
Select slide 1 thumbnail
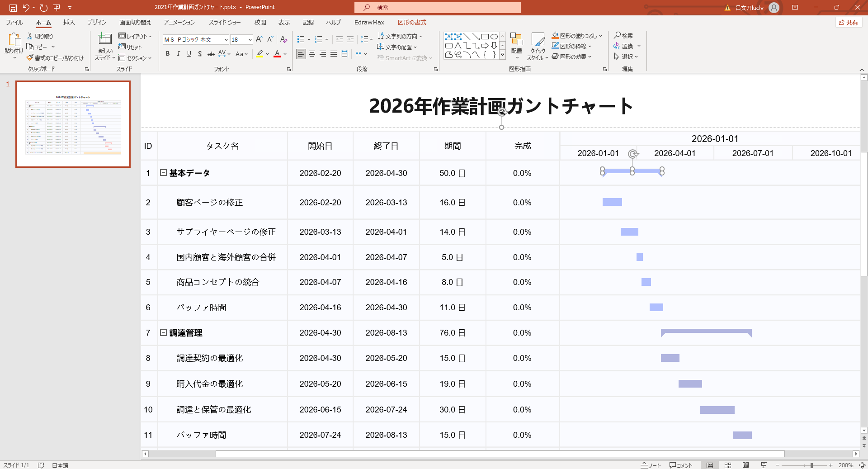click(73, 124)
